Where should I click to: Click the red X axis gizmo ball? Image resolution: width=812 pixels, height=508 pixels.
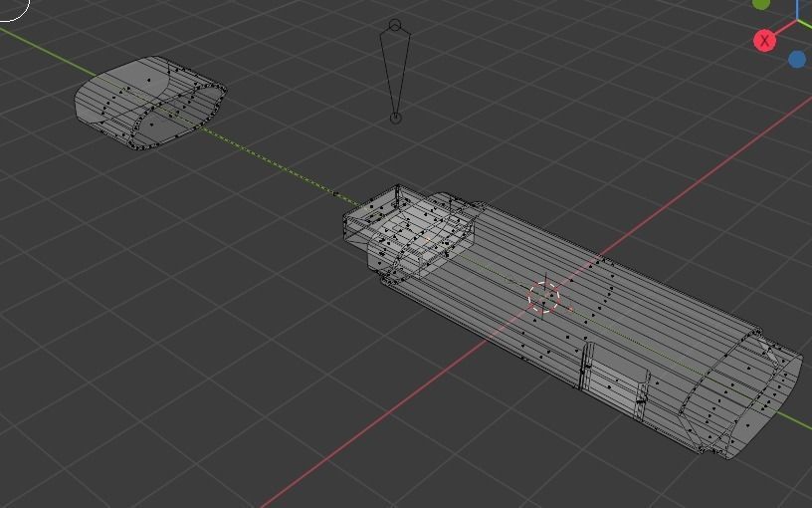click(x=764, y=40)
